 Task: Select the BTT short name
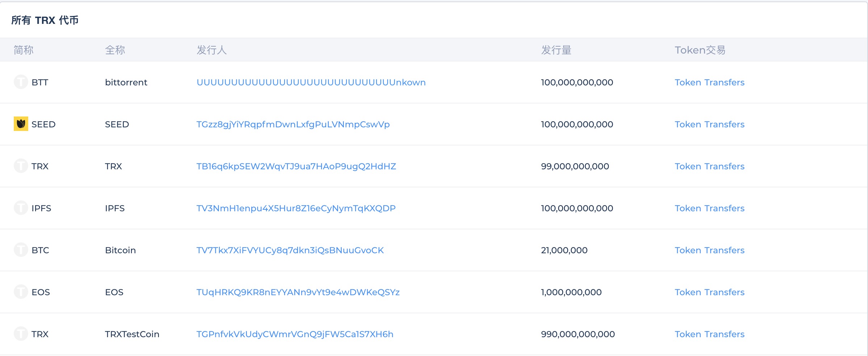point(40,82)
